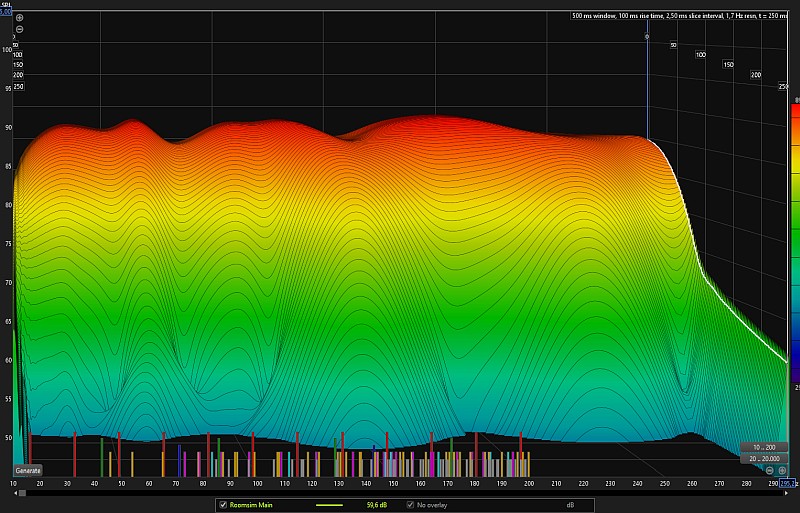Zoom in vertical axis with top-left plus icon
800x513 pixels.
point(19,18)
